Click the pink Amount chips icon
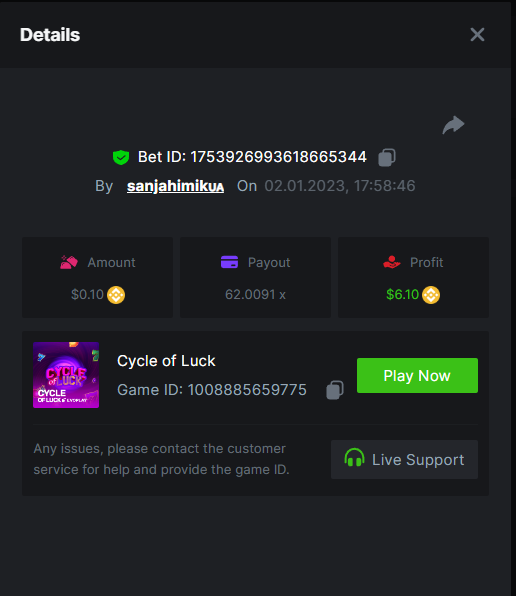516x596 pixels. pos(69,262)
